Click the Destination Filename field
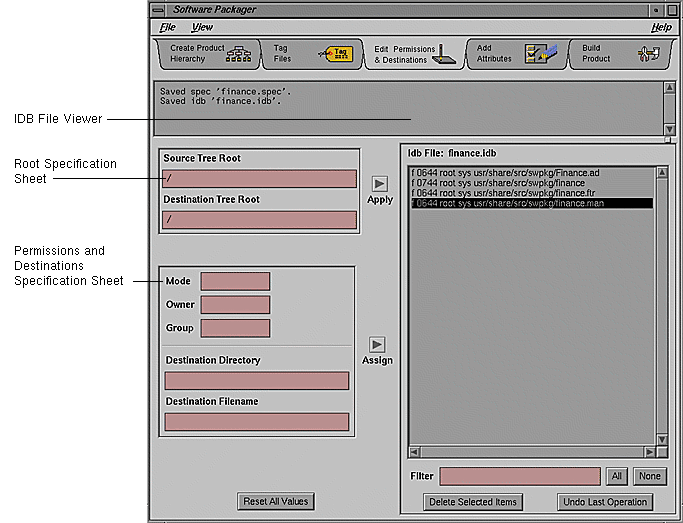 [x=257, y=422]
